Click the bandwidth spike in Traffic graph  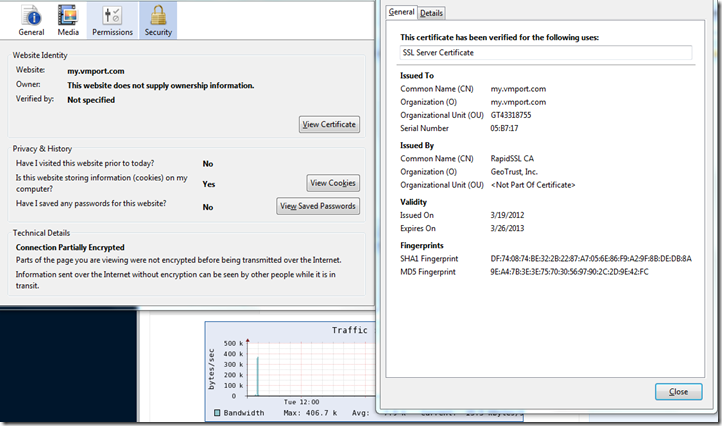click(x=257, y=376)
